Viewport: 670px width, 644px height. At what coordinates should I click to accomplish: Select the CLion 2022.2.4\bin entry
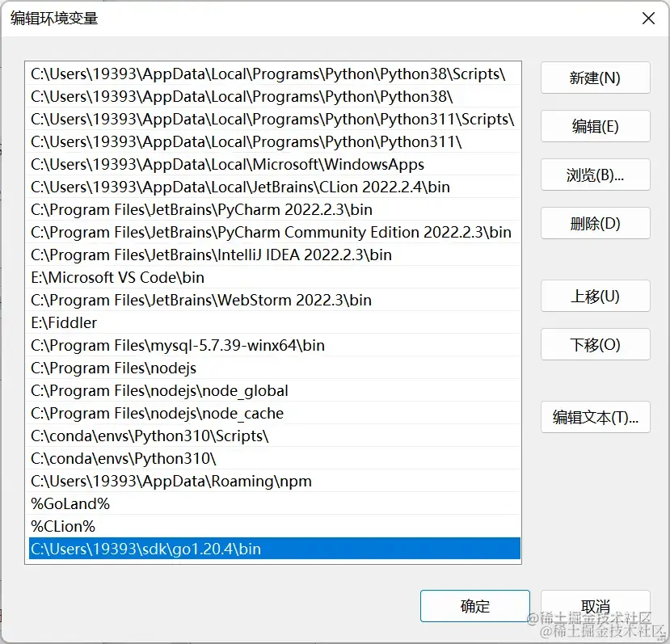[273, 187]
